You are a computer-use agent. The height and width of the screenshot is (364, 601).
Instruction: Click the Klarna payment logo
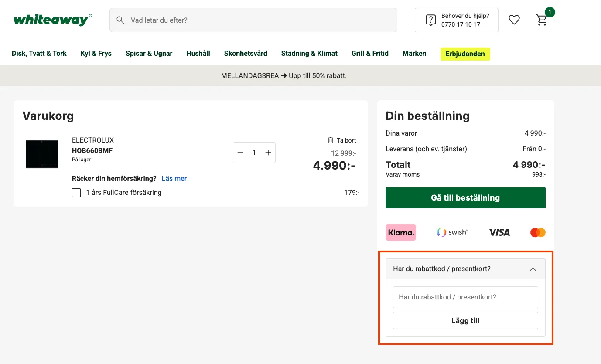400,232
